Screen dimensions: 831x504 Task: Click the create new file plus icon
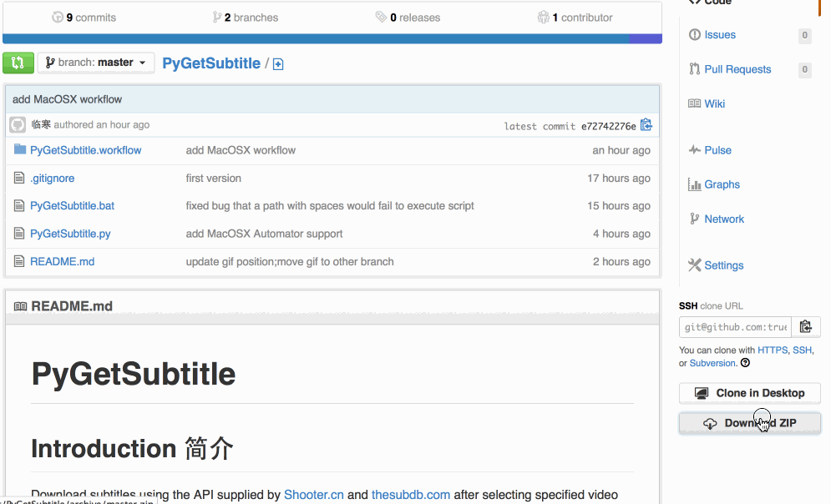tap(278, 64)
